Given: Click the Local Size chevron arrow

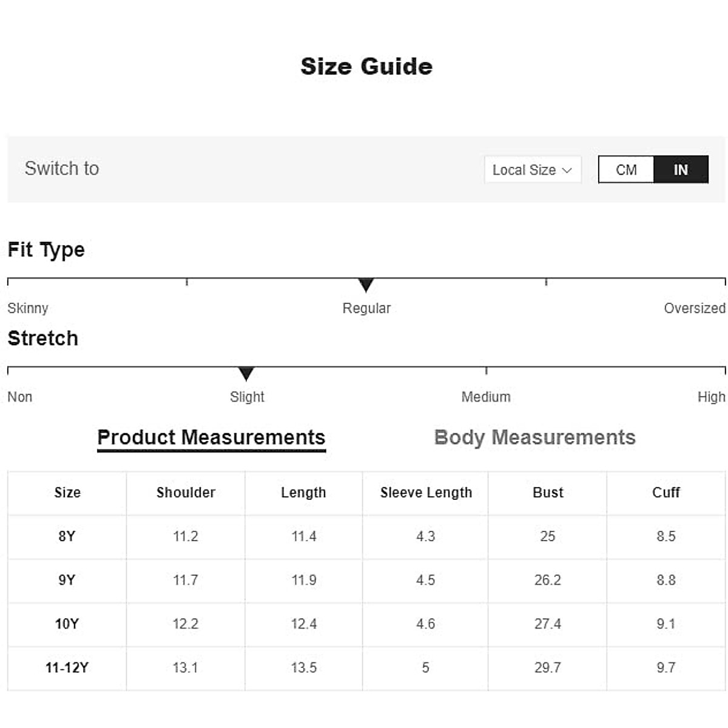Looking at the screenshot, I should click(567, 170).
